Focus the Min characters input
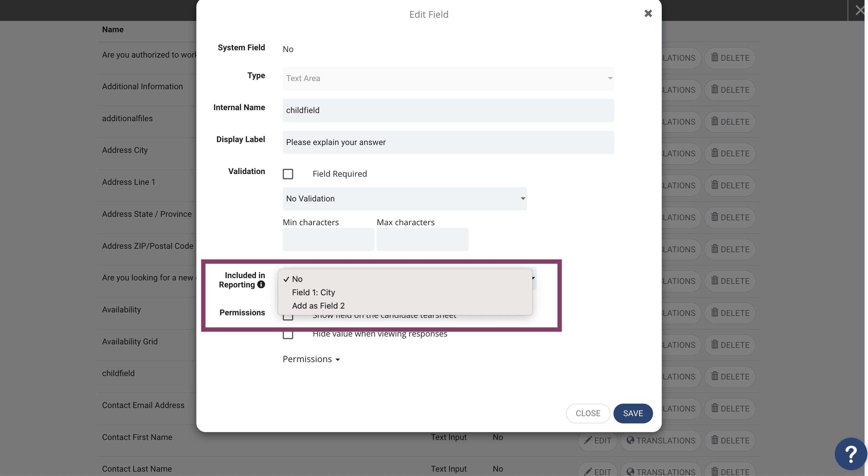Screen dimensions: 868x476 pos(328,239)
